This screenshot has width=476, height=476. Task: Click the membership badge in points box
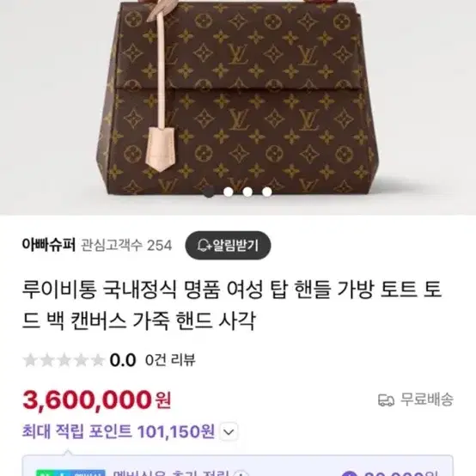pos(70,473)
